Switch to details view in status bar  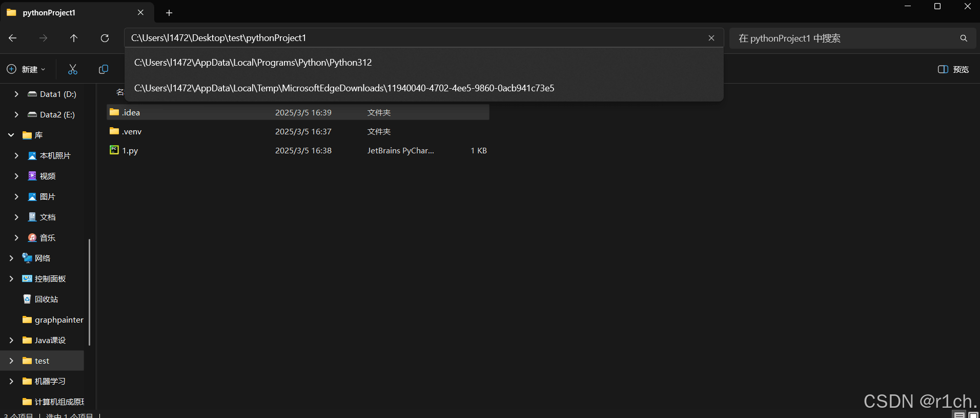959,414
